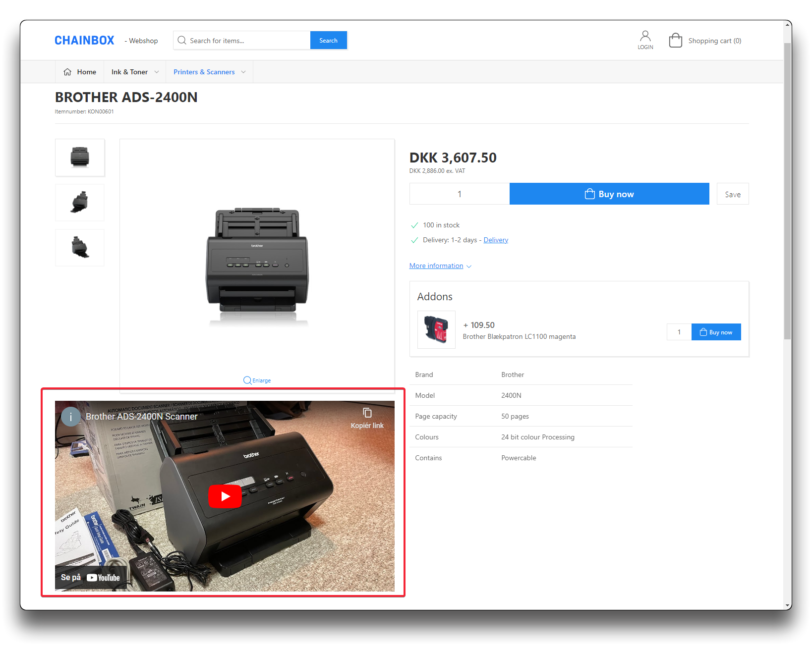
Task: Click the Home house icon
Action: 67,72
